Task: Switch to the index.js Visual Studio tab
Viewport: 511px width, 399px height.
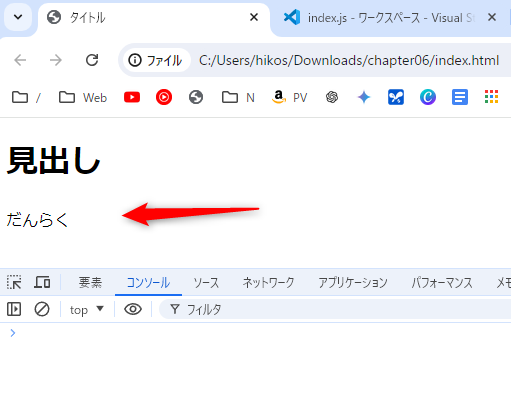Action: coord(390,18)
